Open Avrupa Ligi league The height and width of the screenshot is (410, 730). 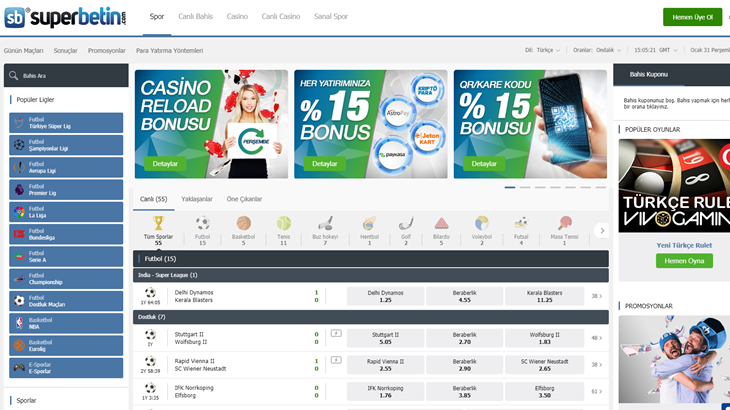66,168
